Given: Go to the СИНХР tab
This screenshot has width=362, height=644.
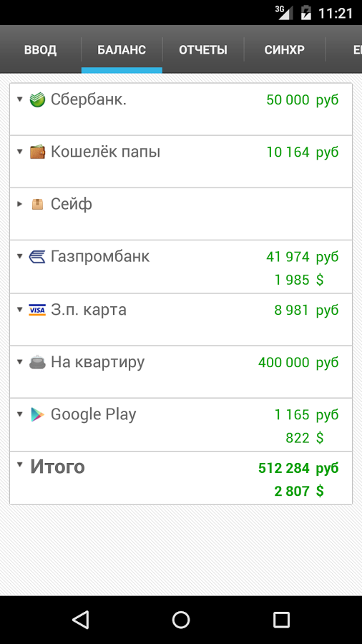Looking at the screenshot, I should pos(285,50).
